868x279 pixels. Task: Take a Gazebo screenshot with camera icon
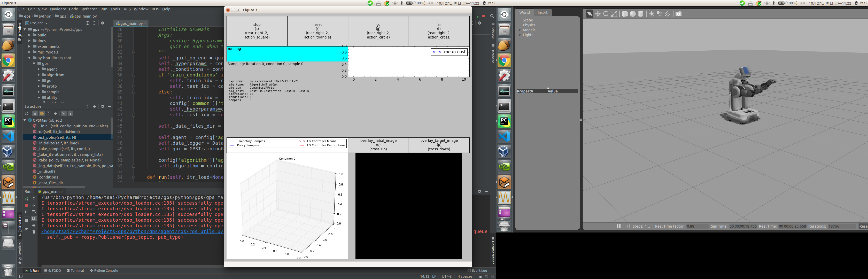tap(679, 14)
